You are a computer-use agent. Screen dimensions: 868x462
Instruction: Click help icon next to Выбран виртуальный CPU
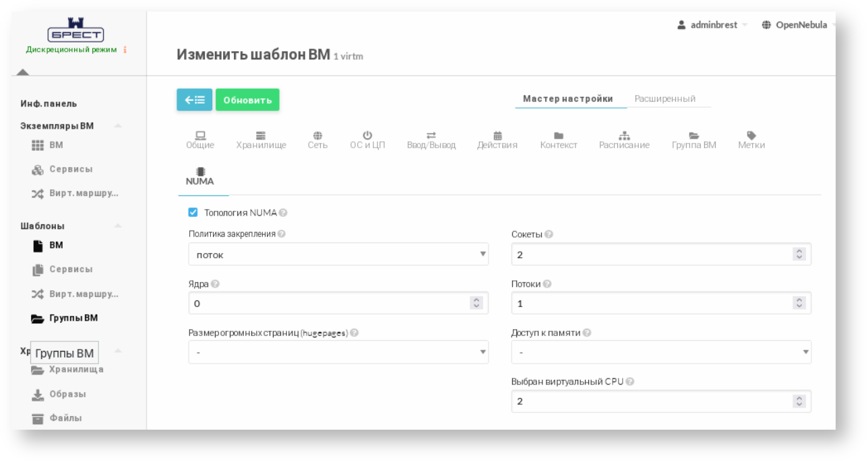pyautogui.click(x=629, y=381)
